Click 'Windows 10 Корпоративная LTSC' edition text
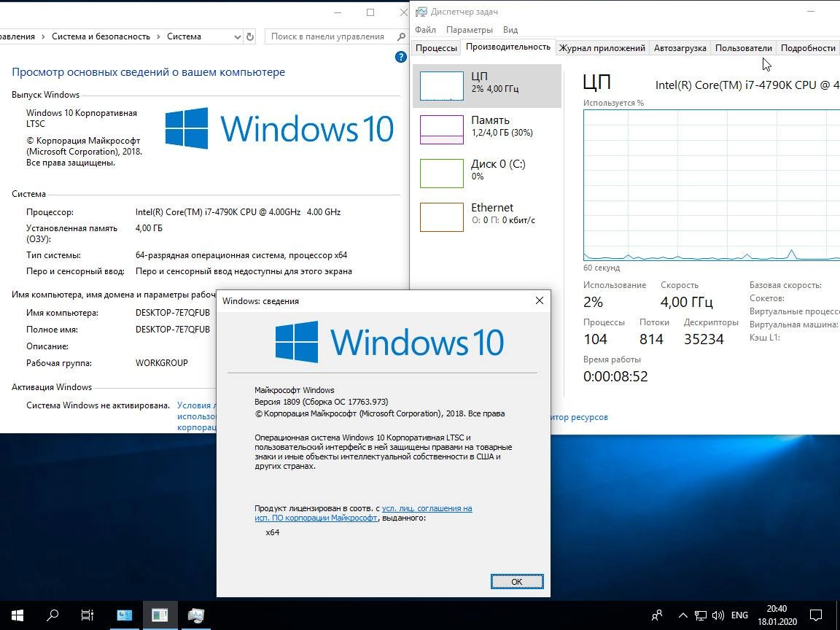 [x=82, y=118]
